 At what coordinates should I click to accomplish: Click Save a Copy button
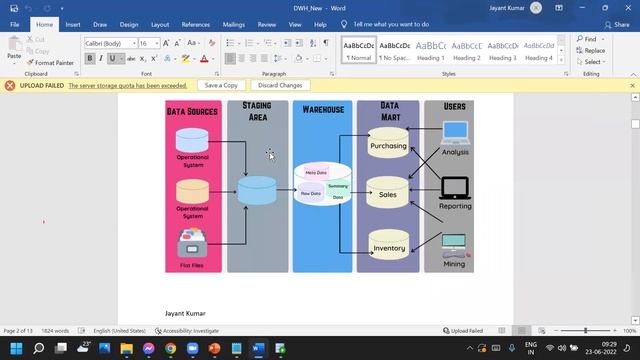[221, 85]
